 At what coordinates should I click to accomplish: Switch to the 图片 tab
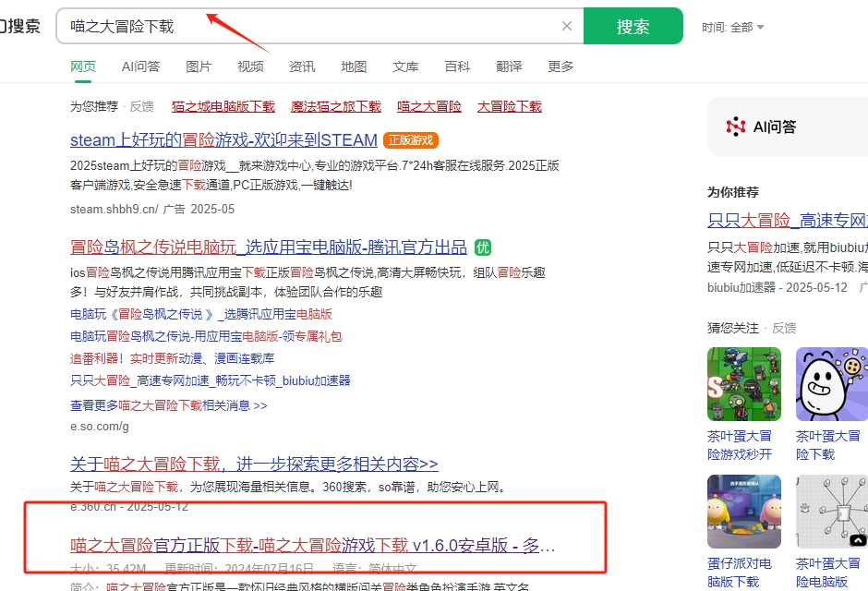tap(199, 66)
